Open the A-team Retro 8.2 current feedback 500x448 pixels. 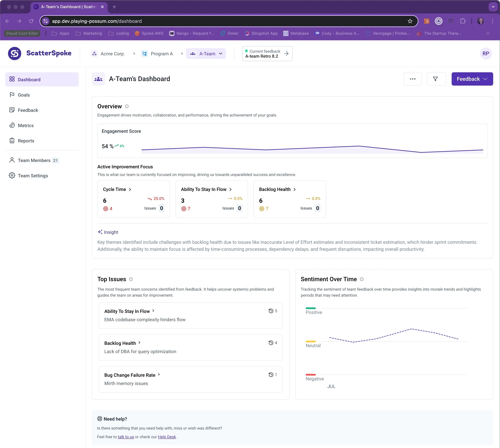(267, 53)
